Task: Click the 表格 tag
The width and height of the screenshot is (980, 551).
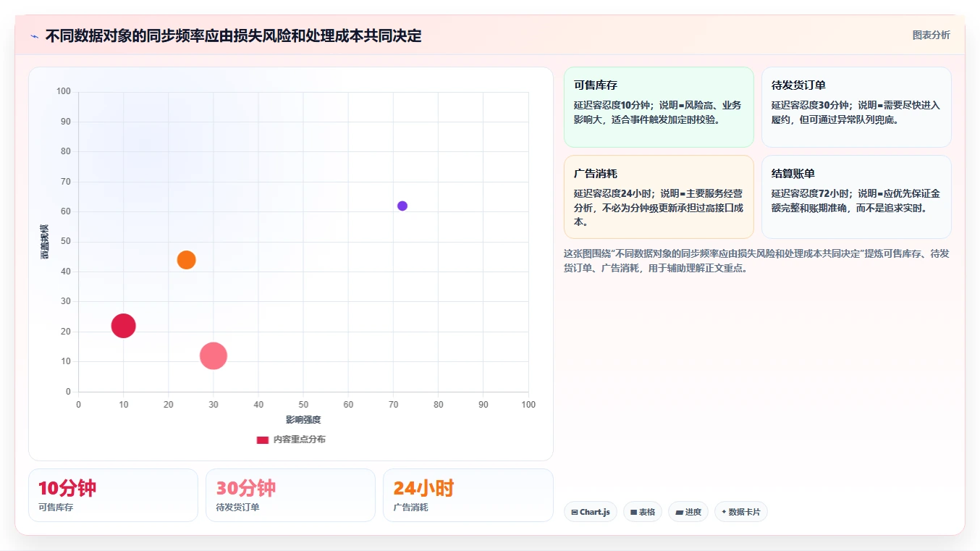Action: coord(643,512)
